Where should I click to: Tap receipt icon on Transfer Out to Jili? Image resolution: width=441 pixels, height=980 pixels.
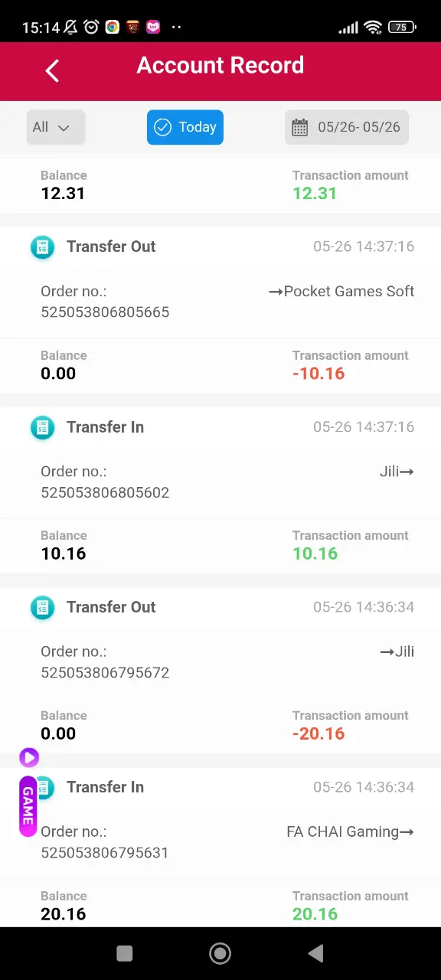[42, 608]
